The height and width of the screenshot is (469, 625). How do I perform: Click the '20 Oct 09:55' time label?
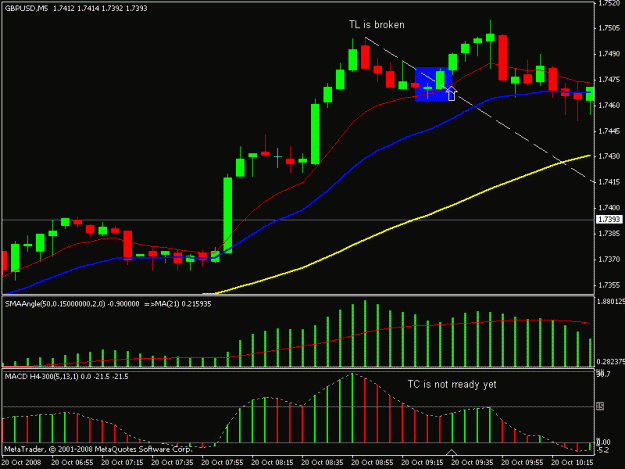522,463
